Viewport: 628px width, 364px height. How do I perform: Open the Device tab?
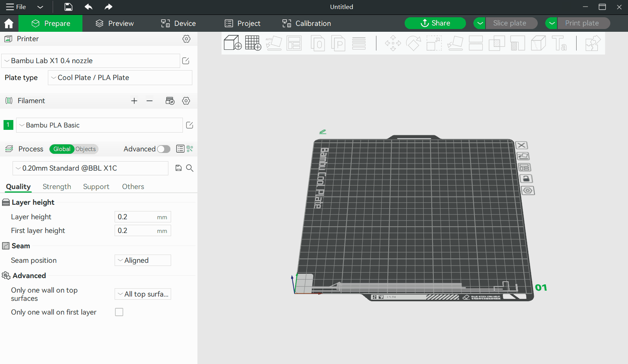[179, 24]
